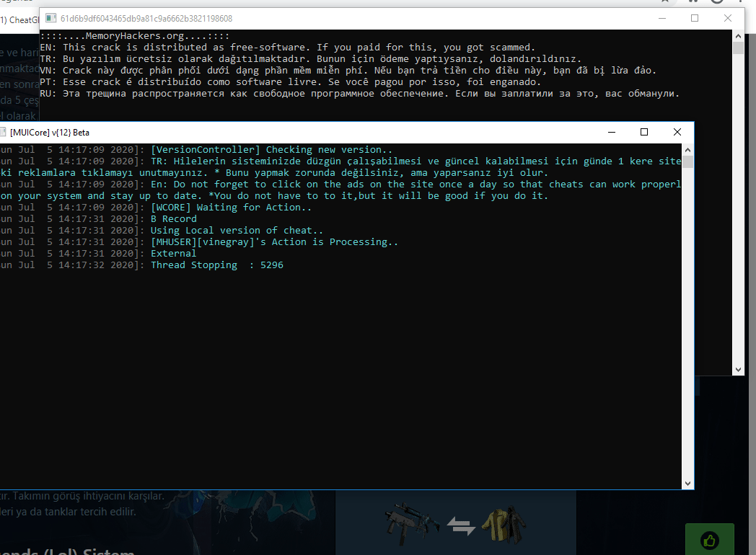756x555 pixels.
Task: Maximize the MUICore v{12} Beta console window
Action: [x=643, y=132]
